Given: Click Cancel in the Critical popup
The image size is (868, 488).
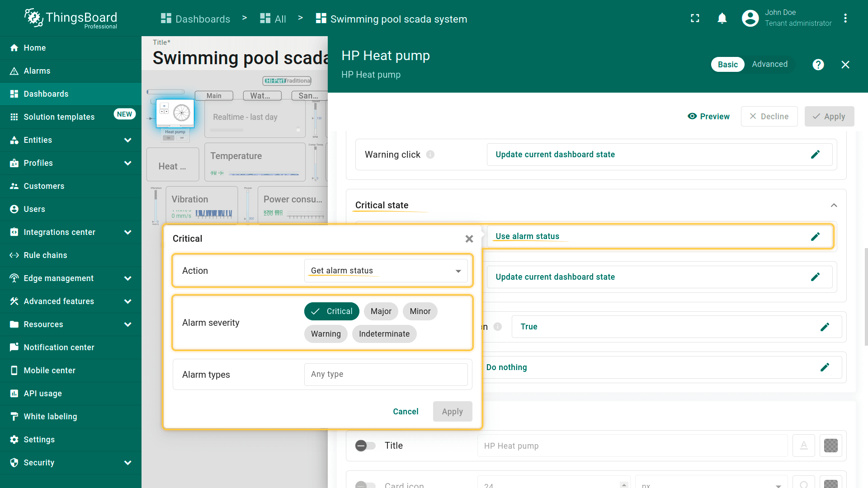Looking at the screenshot, I should click(406, 412).
